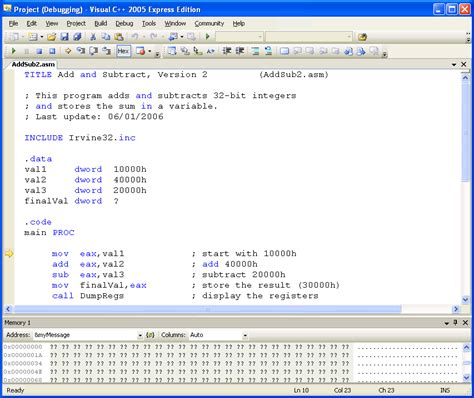This screenshot has width=474, height=398.
Task: Increase the line indent
Action: tap(240, 51)
